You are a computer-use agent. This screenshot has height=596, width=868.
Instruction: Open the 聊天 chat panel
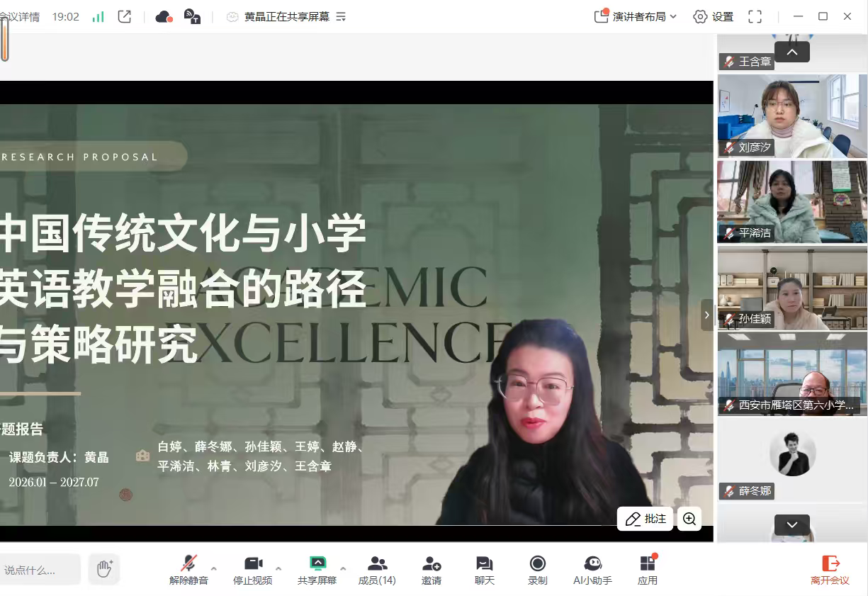click(485, 570)
